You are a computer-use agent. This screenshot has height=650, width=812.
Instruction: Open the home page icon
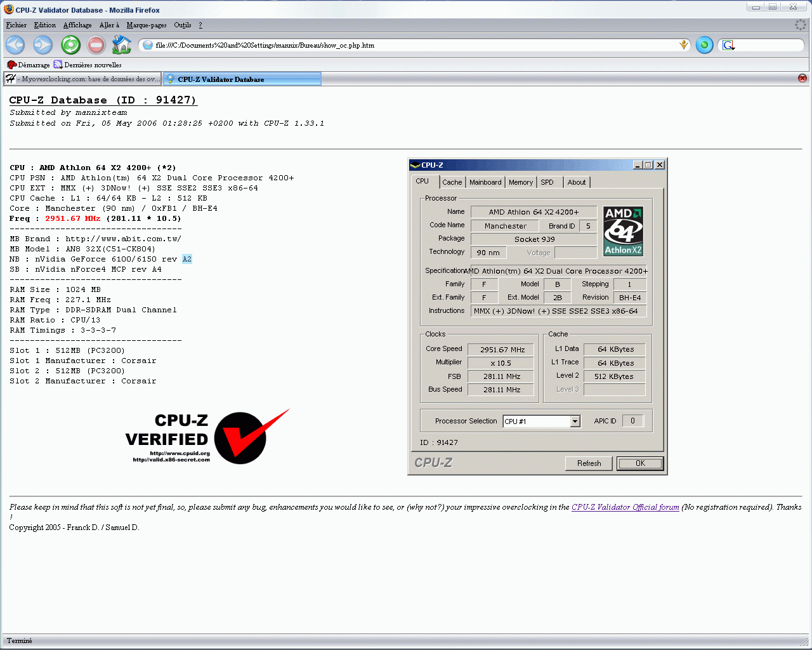121,44
